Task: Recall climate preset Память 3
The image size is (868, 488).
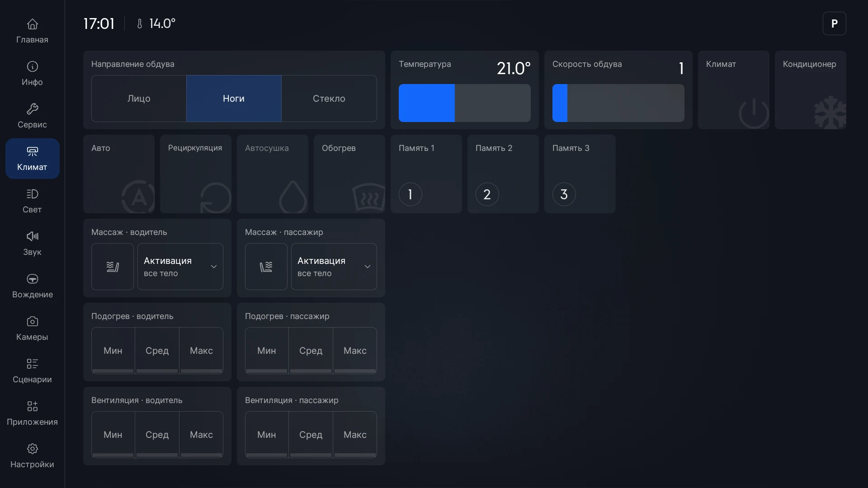Action: (x=580, y=174)
